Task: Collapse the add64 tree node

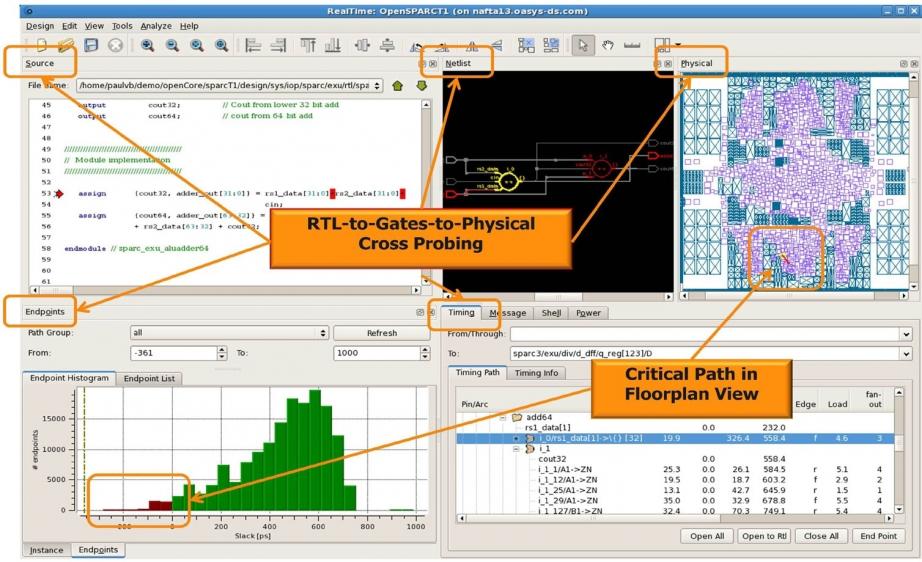Action: pyautogui.click(x=503, y=417)
